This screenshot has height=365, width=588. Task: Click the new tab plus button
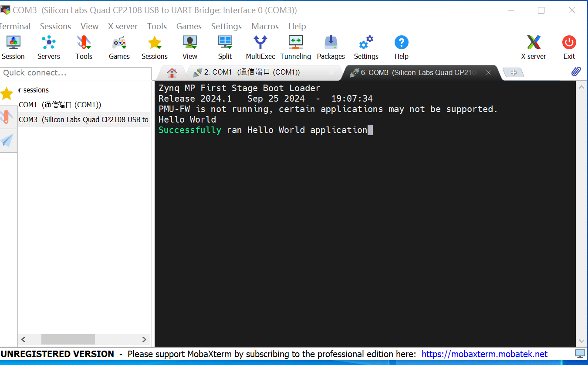(x=514, y=73)
